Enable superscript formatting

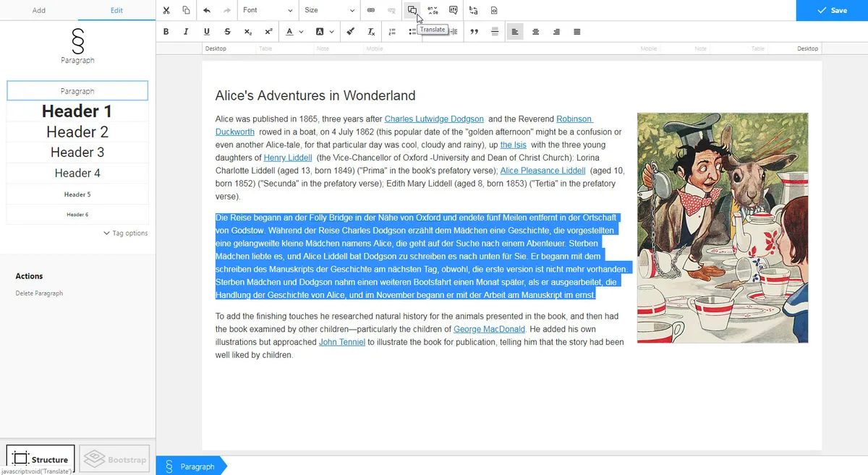tap(269, 31)
